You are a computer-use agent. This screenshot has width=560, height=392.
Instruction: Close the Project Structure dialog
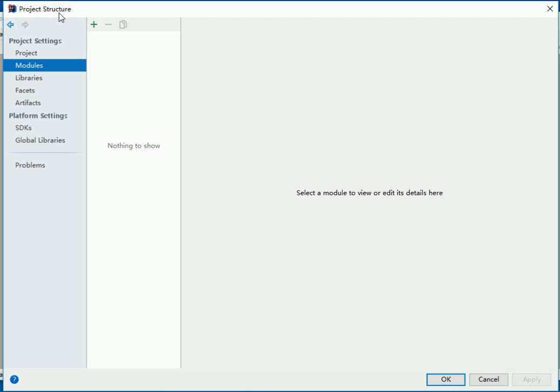coord(550,9)
